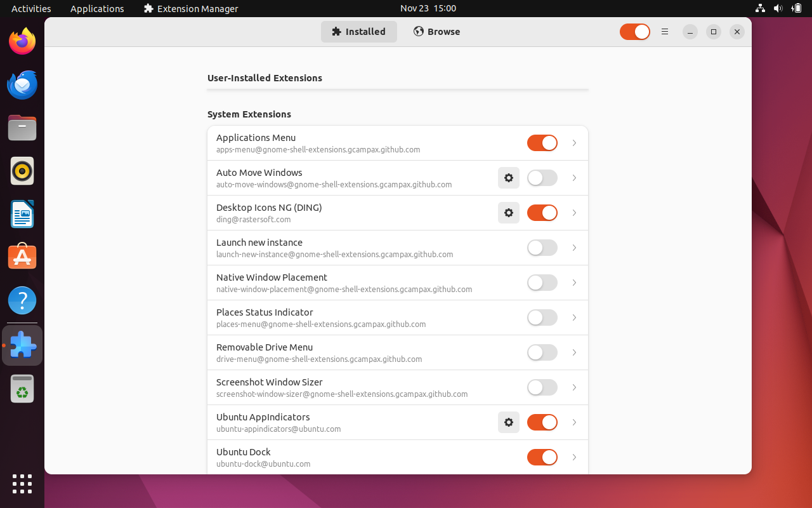This screenshot has height=508, width=812.
Task: Open Extension Manager app menu in top bar
Action: 191,8
